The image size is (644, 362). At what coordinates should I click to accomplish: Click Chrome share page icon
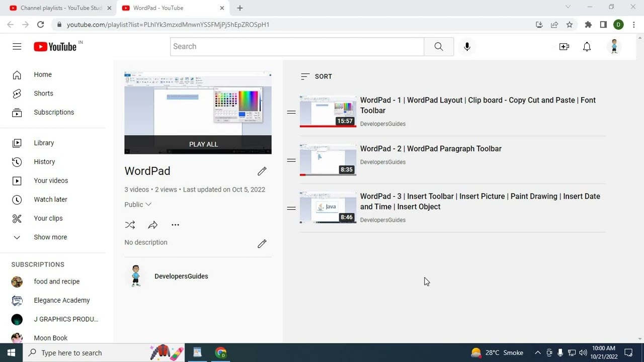pyautogui.click(x=554, y=24)
